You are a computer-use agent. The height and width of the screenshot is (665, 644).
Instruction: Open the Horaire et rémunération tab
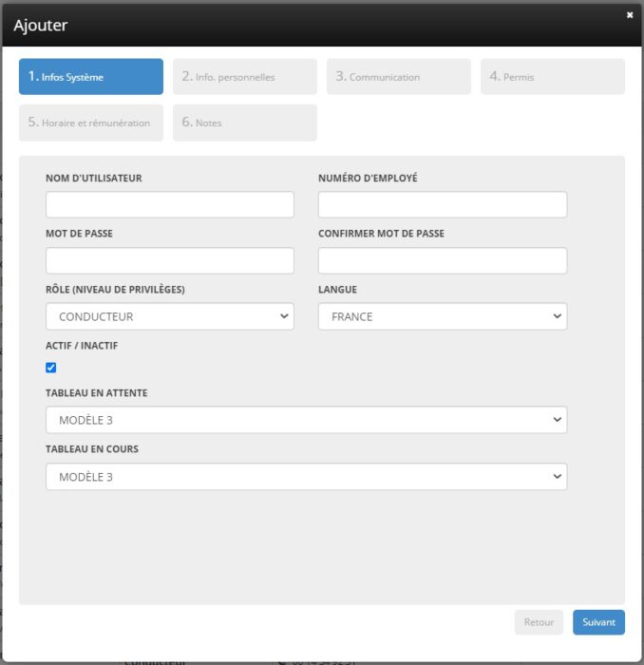(91, 123)
